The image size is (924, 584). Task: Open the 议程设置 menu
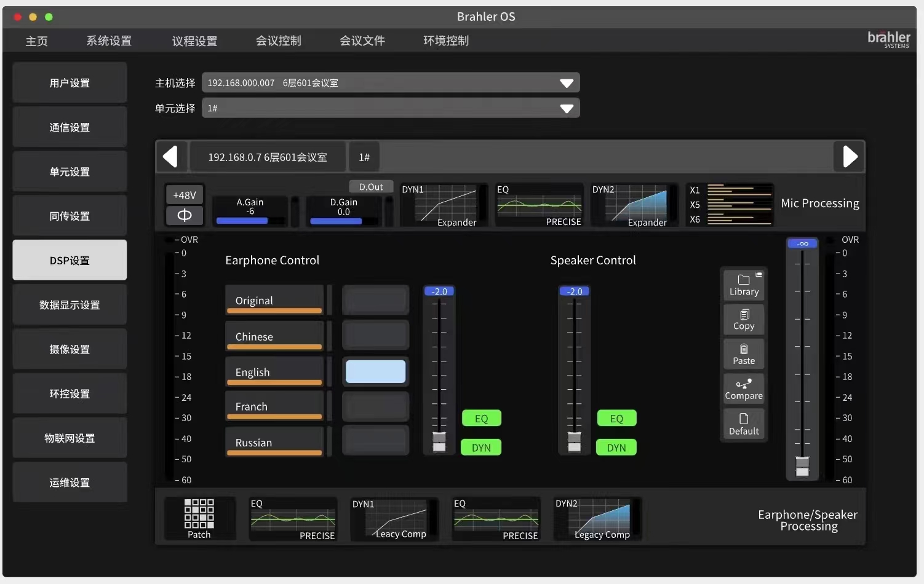coord(194,41)
